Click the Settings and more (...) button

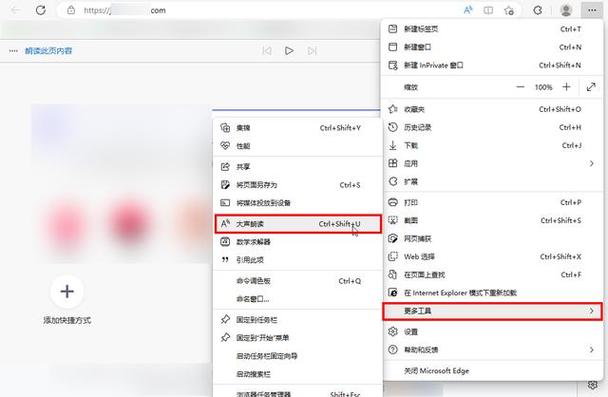[592, 10]
